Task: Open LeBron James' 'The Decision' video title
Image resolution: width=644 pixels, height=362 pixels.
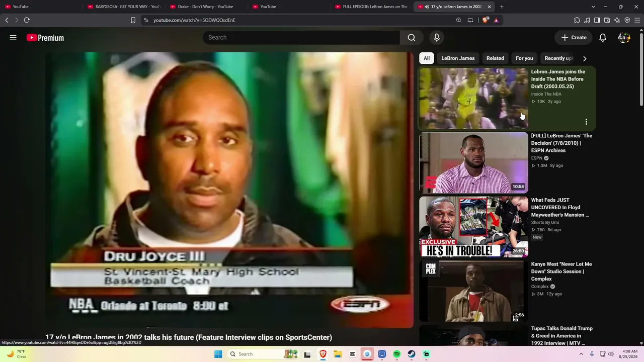Action: [561, 143]
